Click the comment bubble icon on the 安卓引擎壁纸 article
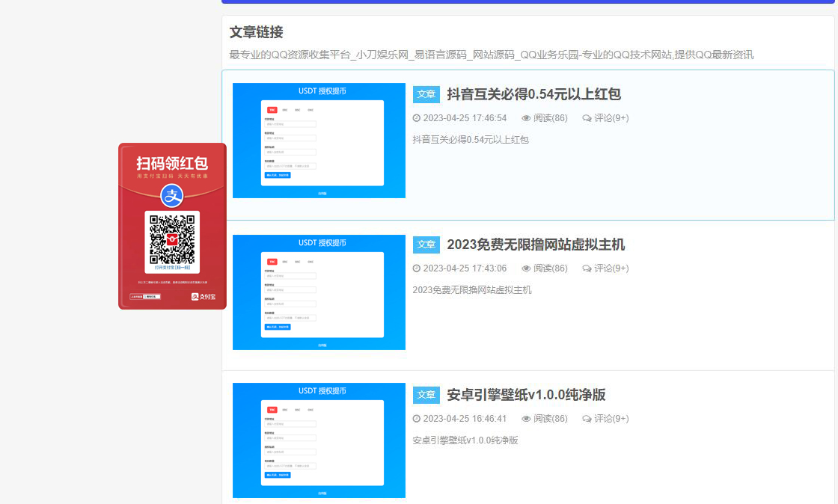The image size is (838, 504). 587,419
